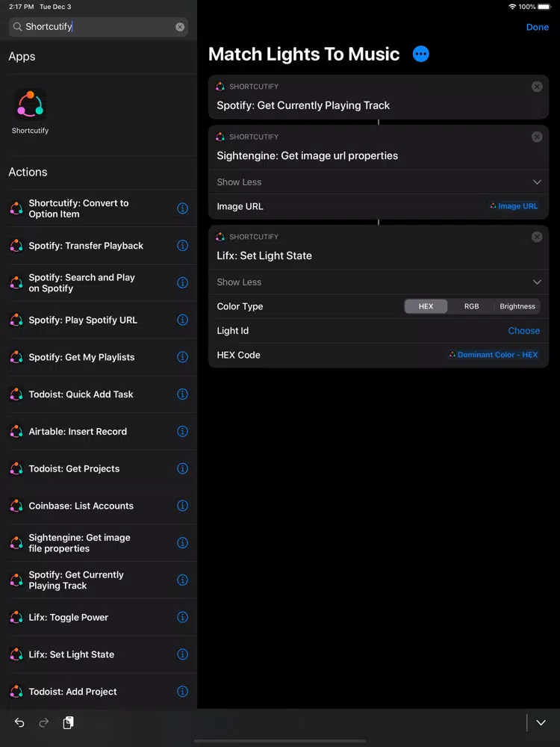Show info for Sightengine: Get image file properties
The image size is (560, 747).
point(182,542)
